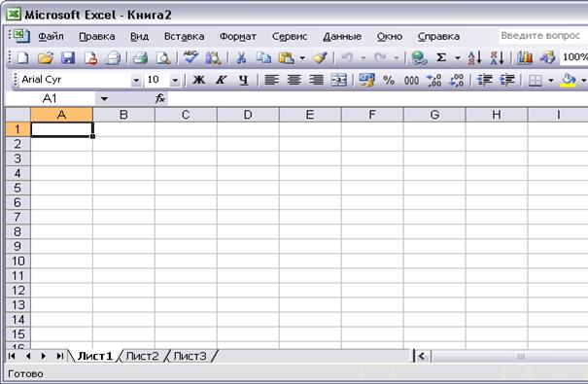Save the workbook with the floppy disk icon
588x384 pixels.
coord(68,57)
